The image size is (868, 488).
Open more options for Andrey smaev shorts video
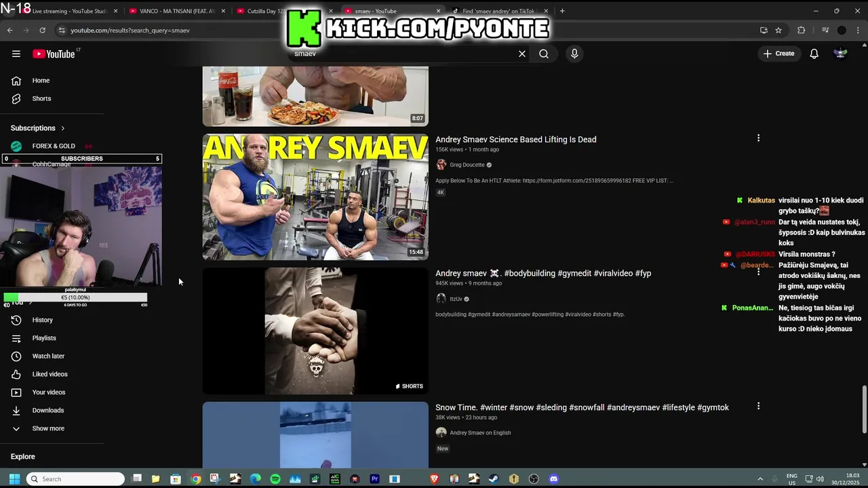(x=758, y=272)
